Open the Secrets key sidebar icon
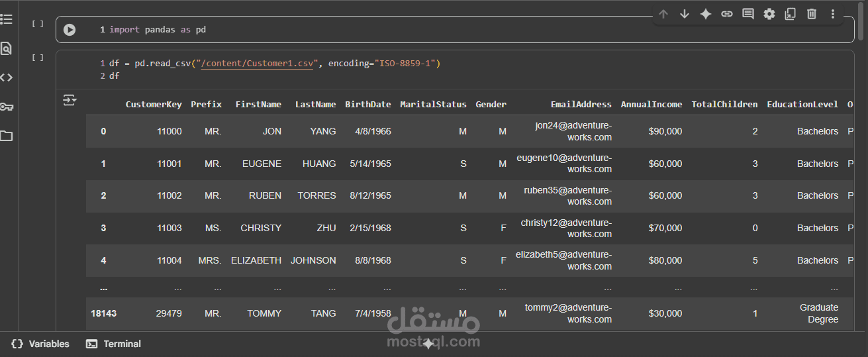Viewport: 868px width, 357px height. (x=6, y=107)
